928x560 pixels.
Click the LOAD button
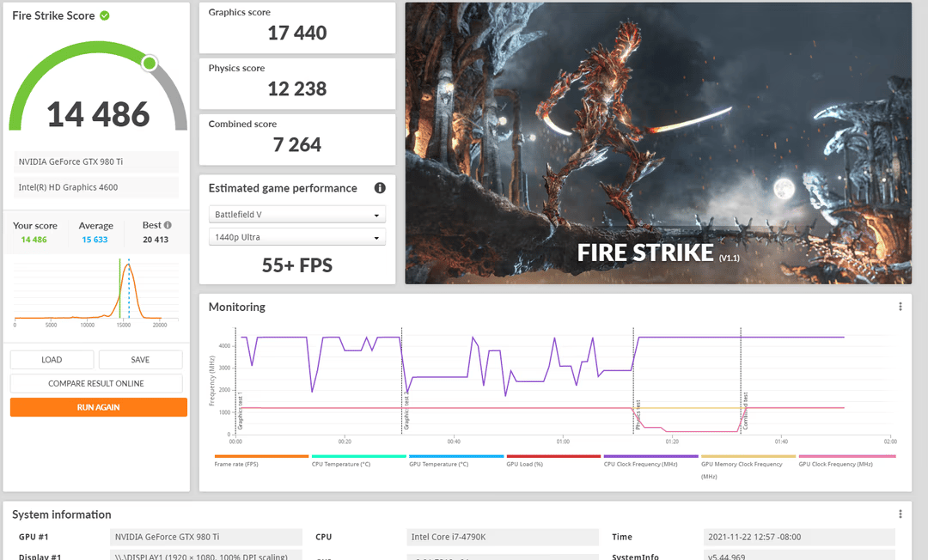pos(52,360)
